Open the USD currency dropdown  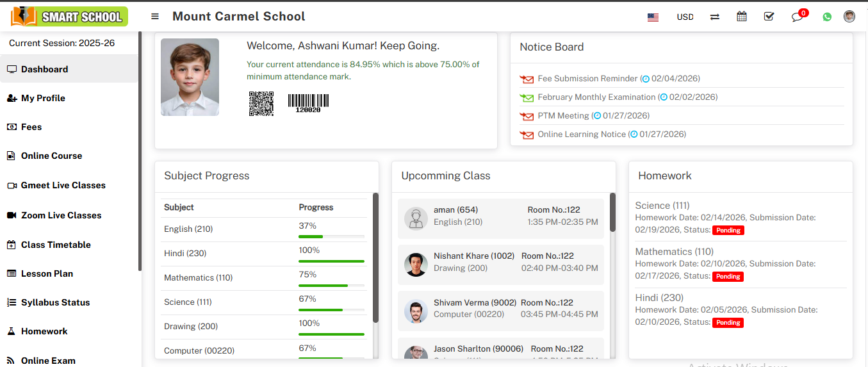[685, 17]
